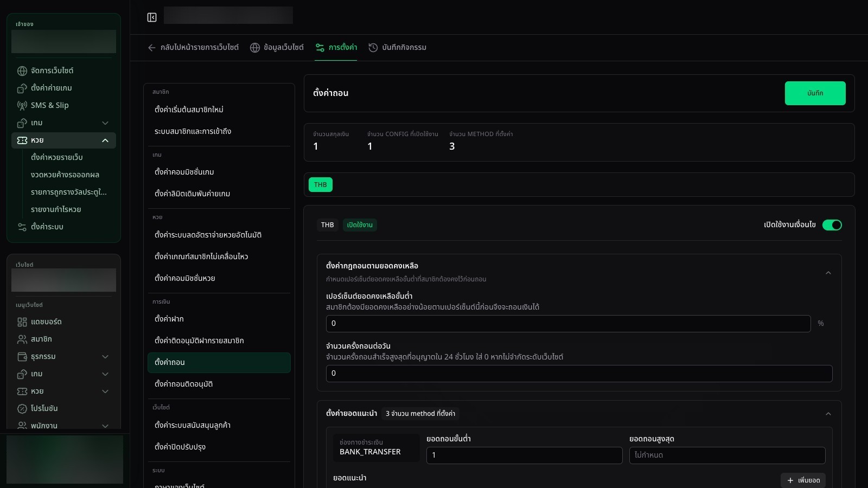
Task: Select ตั้งค่าถอน in settings list
Action: [x=219, y=363]
